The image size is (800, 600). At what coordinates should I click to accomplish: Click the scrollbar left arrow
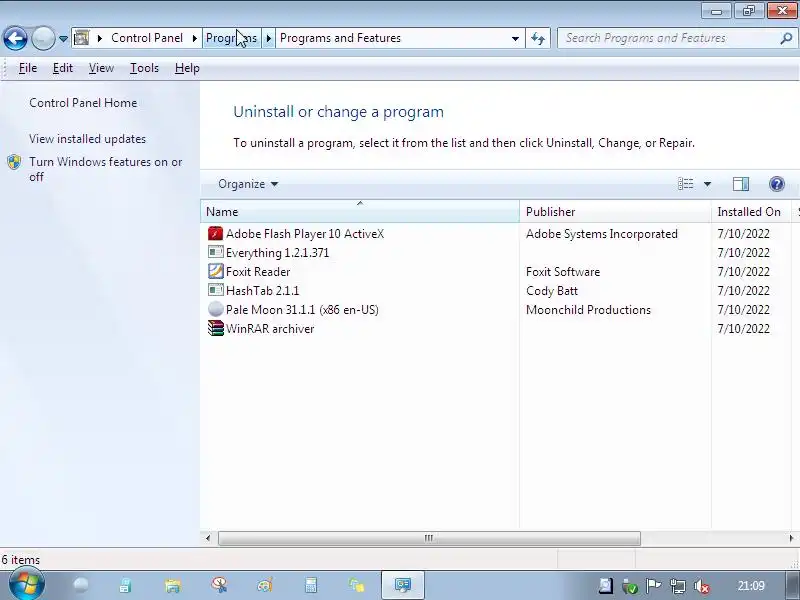[208, 538]
